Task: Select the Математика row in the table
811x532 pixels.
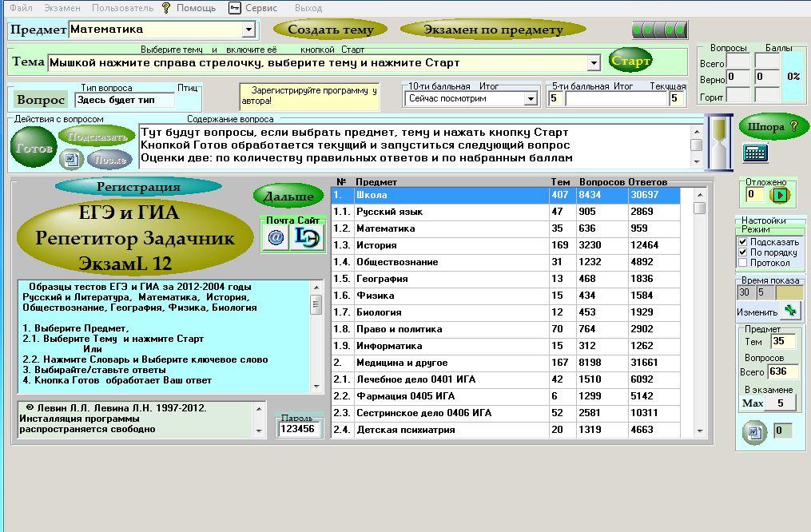Action: coord(505,228)
